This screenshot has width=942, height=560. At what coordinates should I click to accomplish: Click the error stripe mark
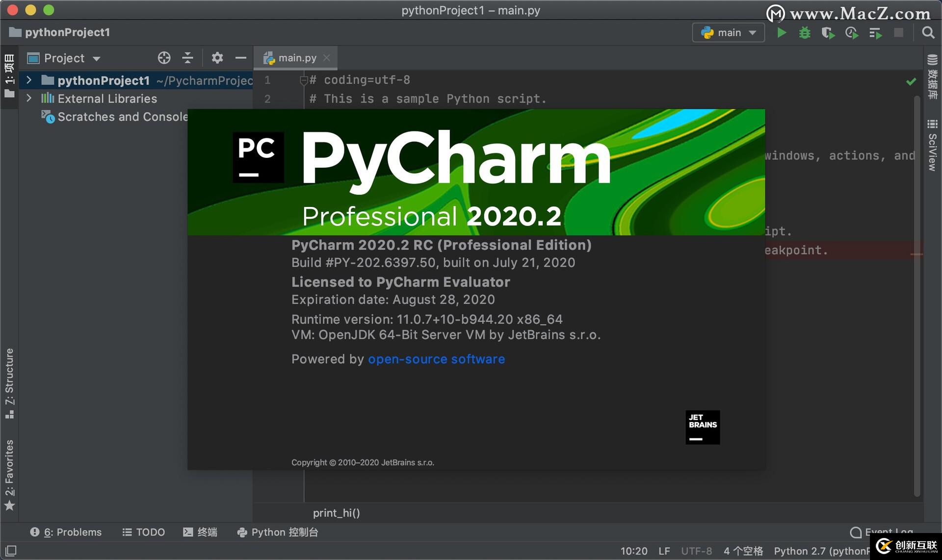pyautogui.click(x=916, y=254)
